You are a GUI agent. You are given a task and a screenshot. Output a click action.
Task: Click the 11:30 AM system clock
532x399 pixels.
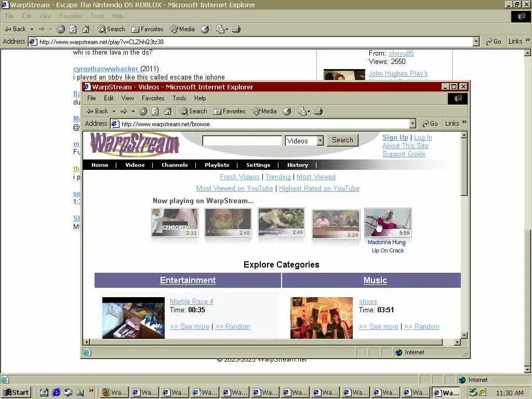click(x=509, y=393)
